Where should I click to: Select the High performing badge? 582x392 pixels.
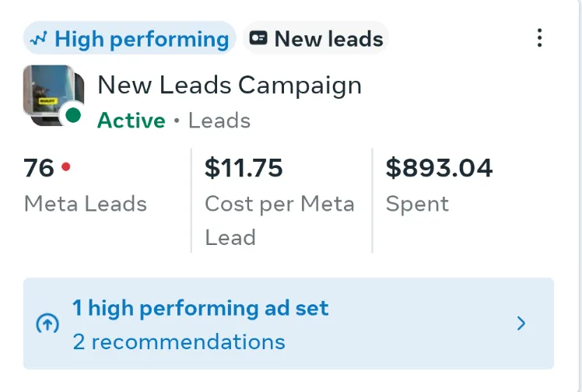pyautogui.click(x=129, y=38)
